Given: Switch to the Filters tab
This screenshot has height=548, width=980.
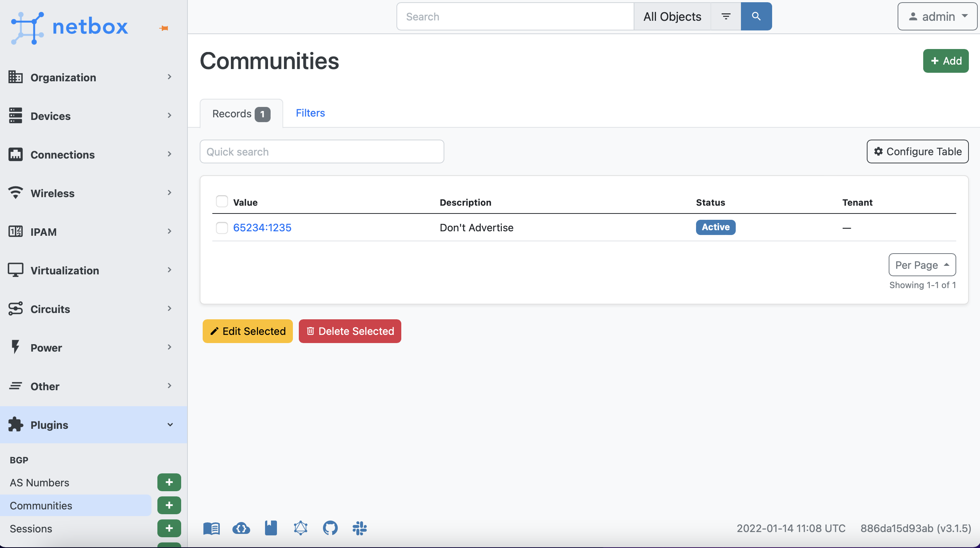Looking at the screenshot, I should tap(310, 113).
